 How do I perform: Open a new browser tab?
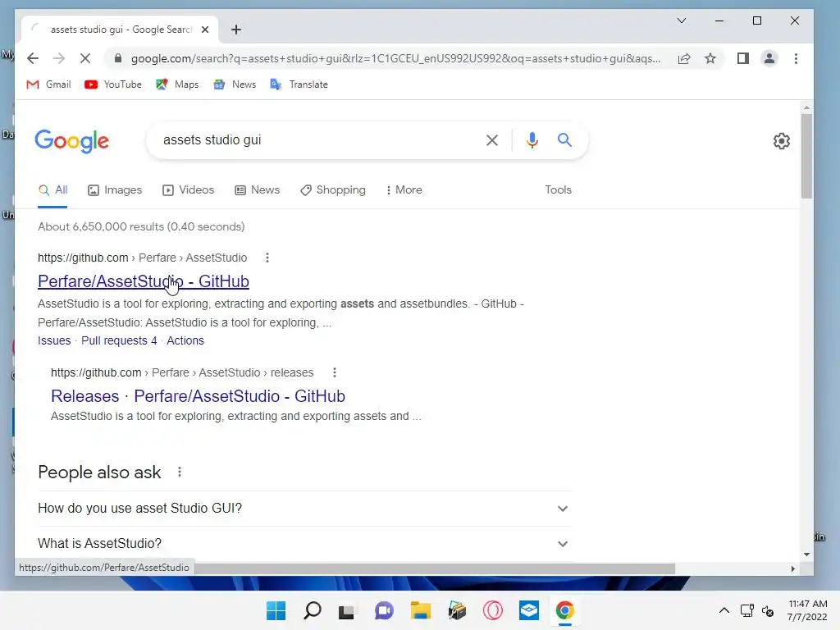coord(236,30)
